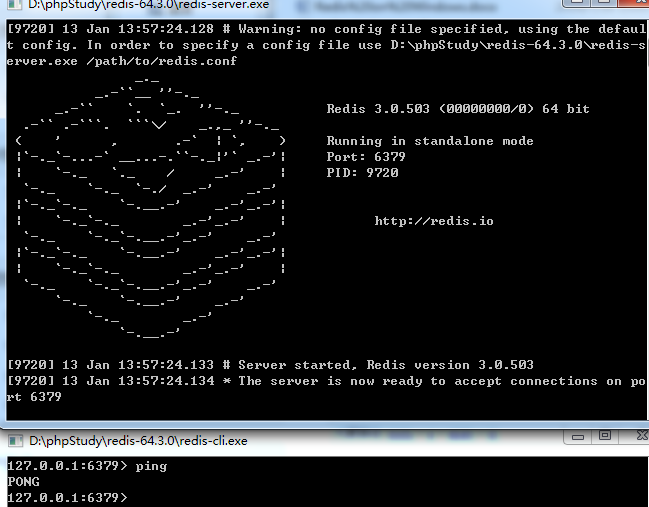Minimize the redis-cli.exe window

pyautogui.click(x=578, y=437)
